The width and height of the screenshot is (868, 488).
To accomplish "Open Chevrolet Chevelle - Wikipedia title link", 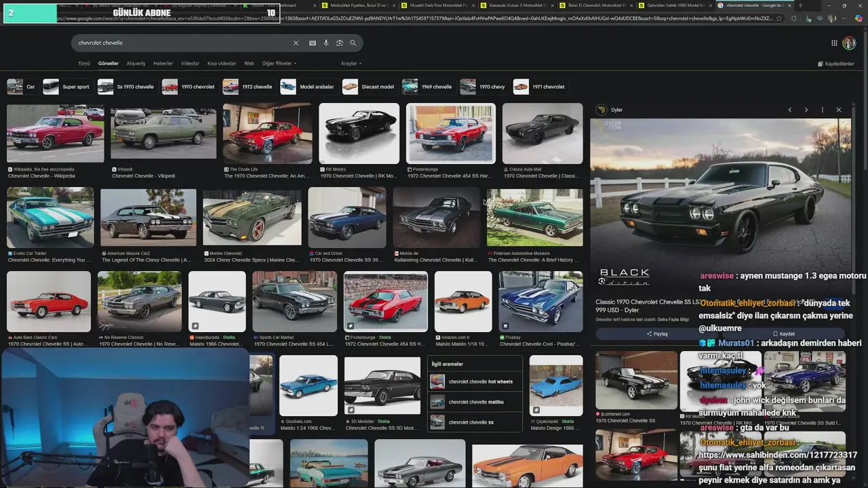I will tap(41, 176).
